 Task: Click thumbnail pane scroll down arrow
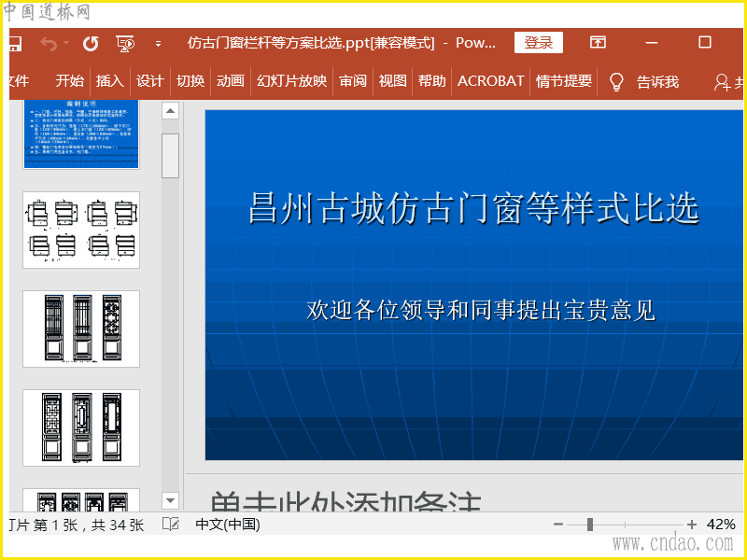pyautogui.click(x=170, y=500)
